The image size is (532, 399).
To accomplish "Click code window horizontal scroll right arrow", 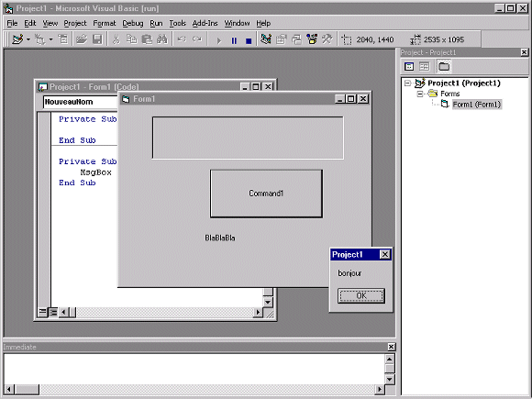I will tap(258, 312).
